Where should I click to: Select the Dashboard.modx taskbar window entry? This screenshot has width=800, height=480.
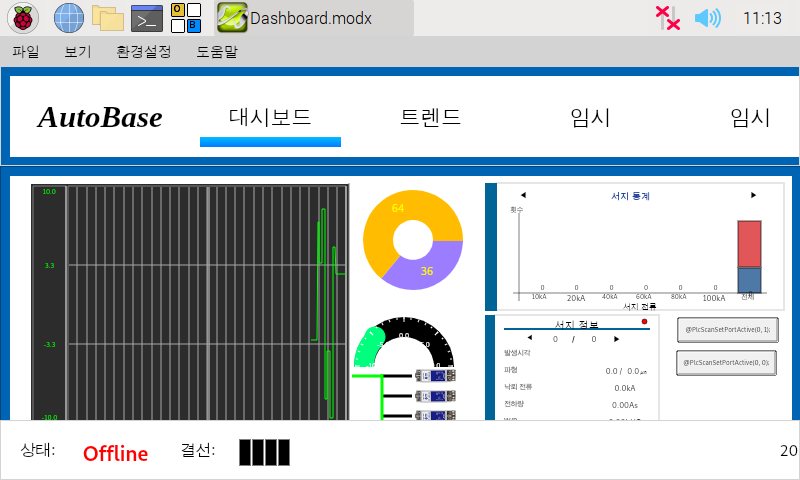[x=314, y=18]
